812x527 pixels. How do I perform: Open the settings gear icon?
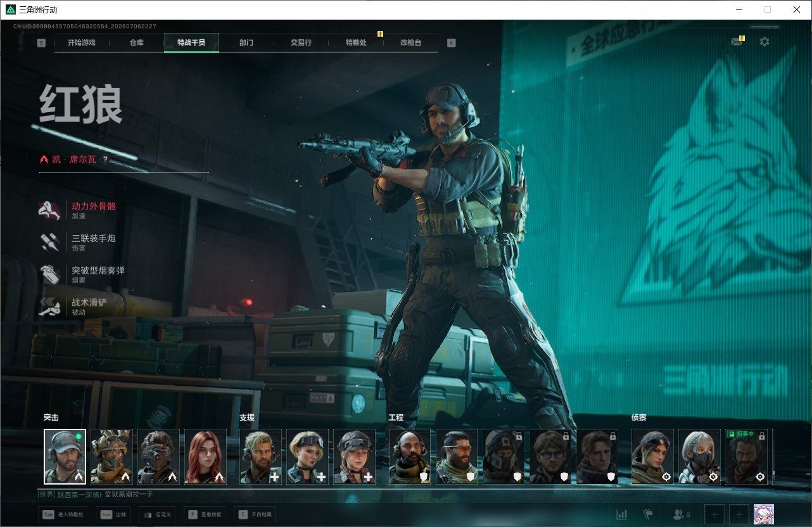pyautogui.click(x=764, y=42)
